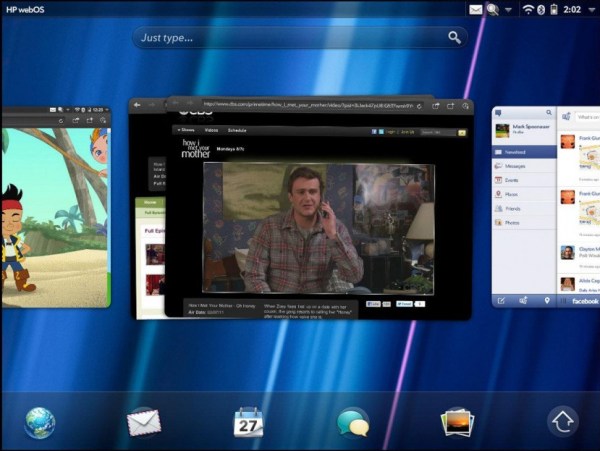Open Photos in the Facebook sidebar
Image resolution: width=600 pixels, height=451 pixels.
[x=524, y=222]
